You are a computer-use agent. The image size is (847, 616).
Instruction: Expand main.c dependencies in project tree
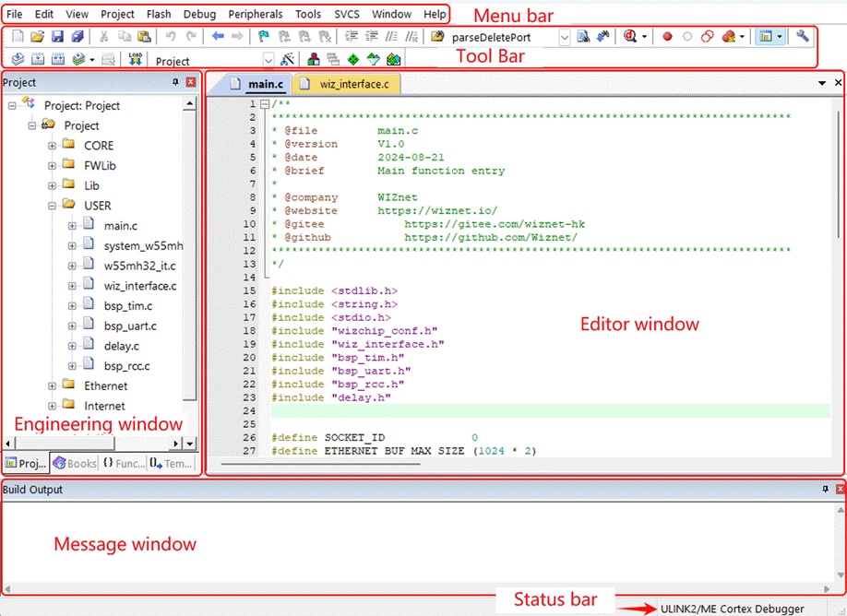click(x=72, y=226)
